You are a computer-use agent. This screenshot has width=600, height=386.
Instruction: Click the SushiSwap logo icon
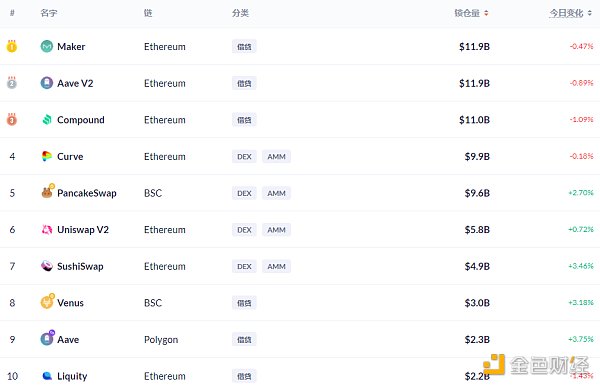pos(47,266)
